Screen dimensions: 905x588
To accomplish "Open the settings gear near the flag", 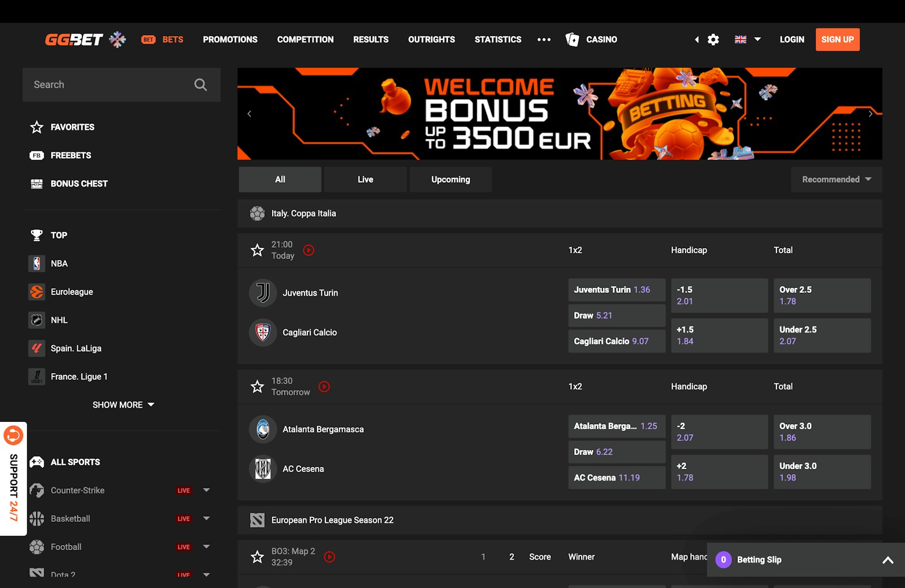I will (713, 40).
